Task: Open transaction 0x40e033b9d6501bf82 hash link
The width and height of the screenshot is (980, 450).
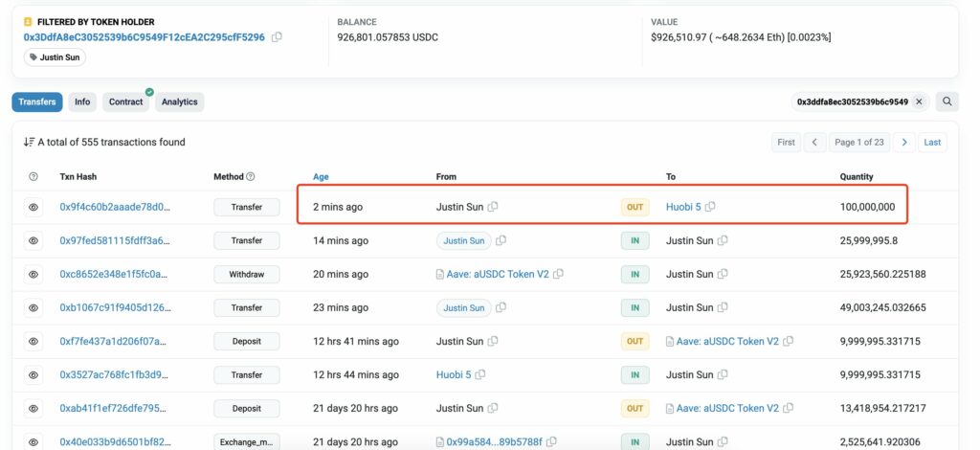Action: 115,442
